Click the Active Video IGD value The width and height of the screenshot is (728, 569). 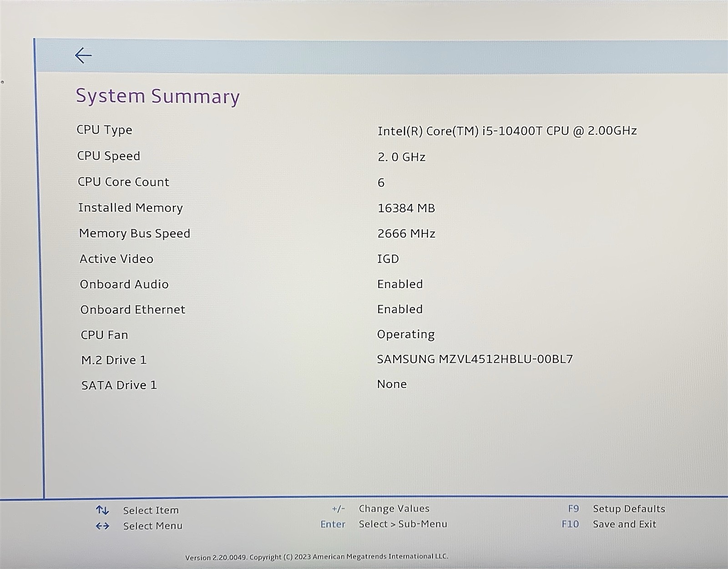388,259
